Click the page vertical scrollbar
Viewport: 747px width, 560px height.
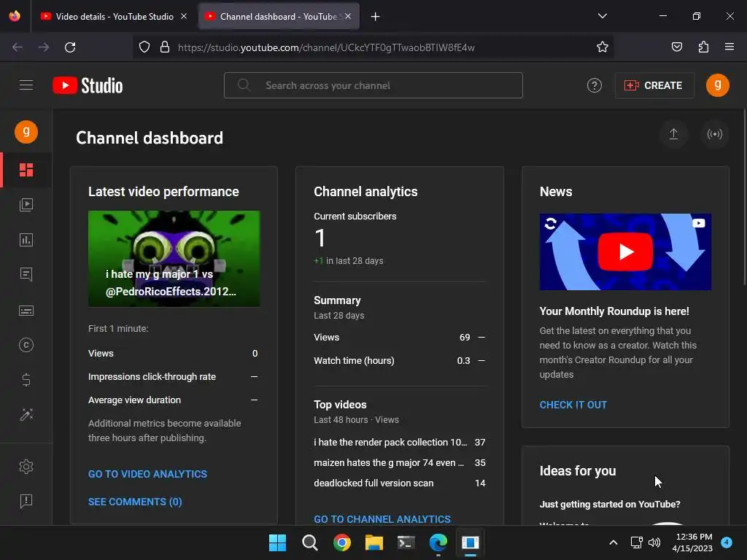(744, 198)
